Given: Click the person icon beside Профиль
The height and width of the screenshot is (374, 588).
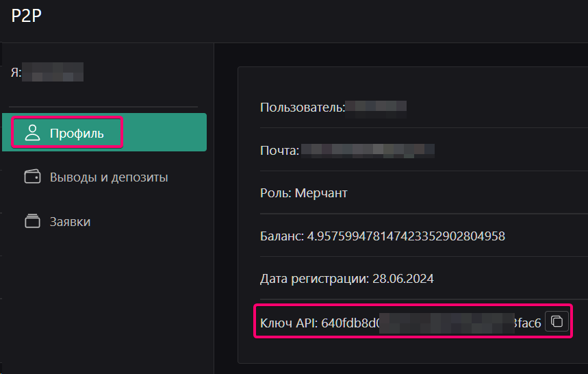Looking at the screenshot, I should pos(32,133).
